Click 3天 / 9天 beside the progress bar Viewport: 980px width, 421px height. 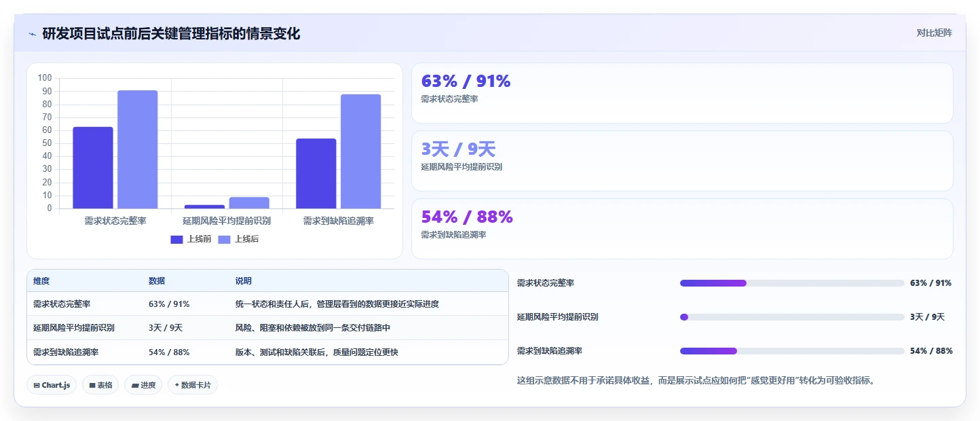(927, 317)
